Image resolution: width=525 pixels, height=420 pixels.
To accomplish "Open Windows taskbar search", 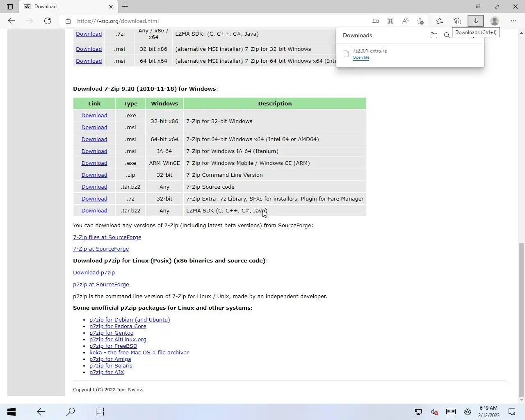I will pyautogui.click(x=71, y=412).
